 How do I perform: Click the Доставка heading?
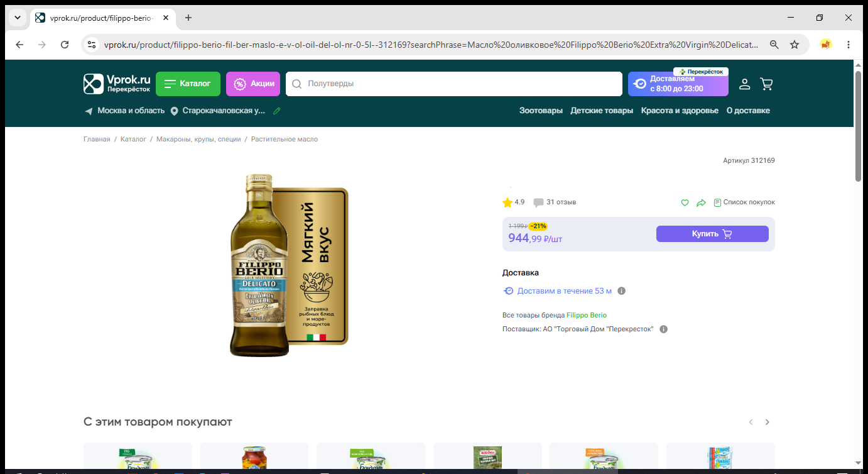coord(521,273)
